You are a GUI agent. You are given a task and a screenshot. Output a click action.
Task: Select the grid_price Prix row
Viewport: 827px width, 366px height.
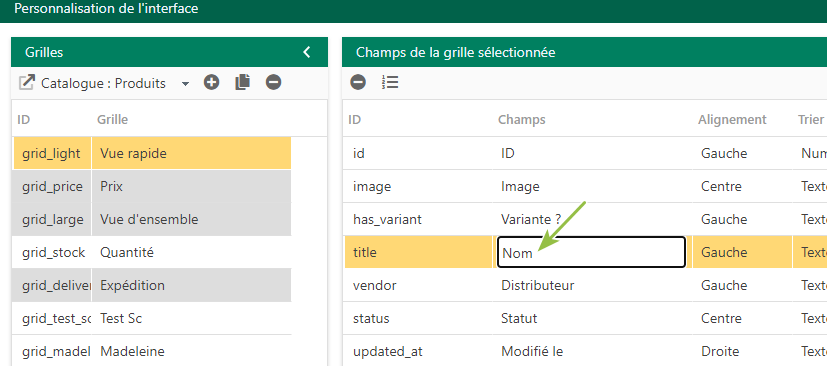pos(151,187)
